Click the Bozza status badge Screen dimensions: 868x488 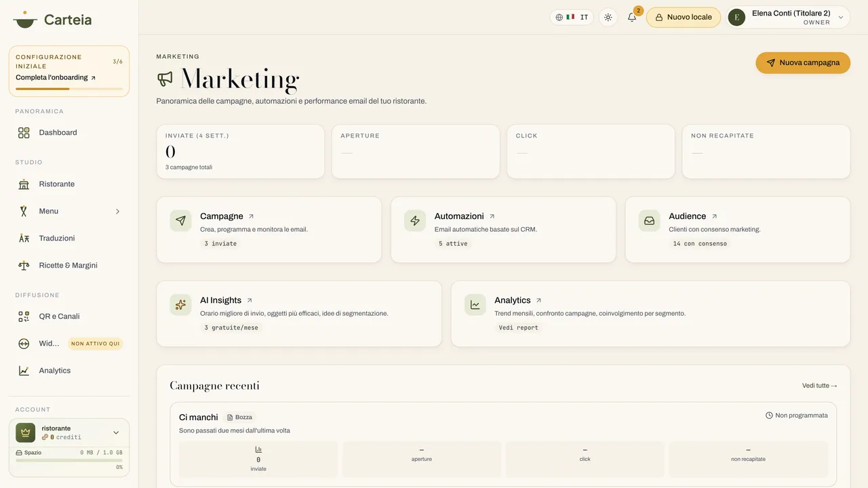coord(240,418)
